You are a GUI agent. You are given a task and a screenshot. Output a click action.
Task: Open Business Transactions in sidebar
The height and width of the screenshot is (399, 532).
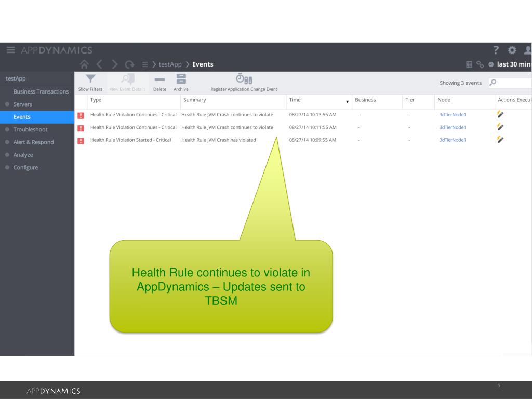pos(41,91)
